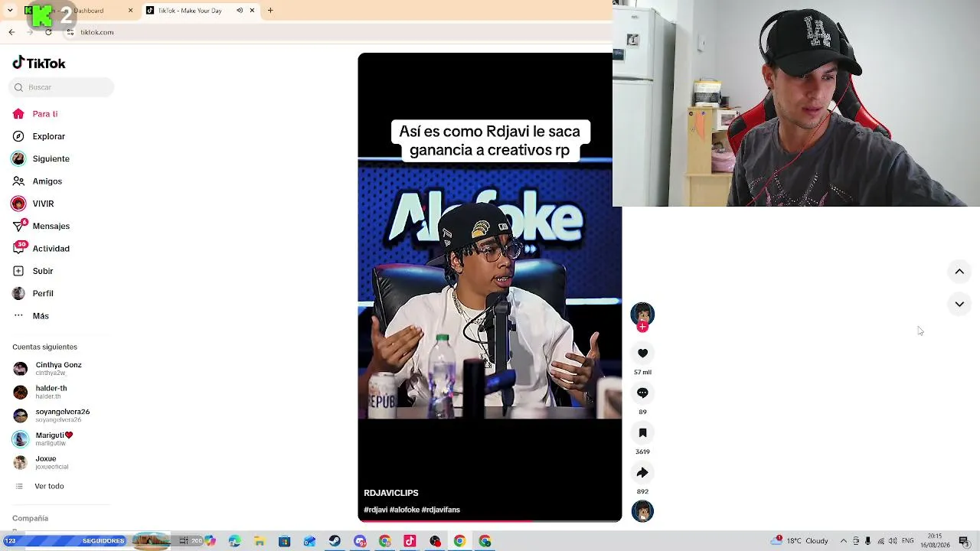The height and width of the screenshot is (551, 980).
Task: Open the #rdjavifans hashtag
Action: (x=441, y=510)
